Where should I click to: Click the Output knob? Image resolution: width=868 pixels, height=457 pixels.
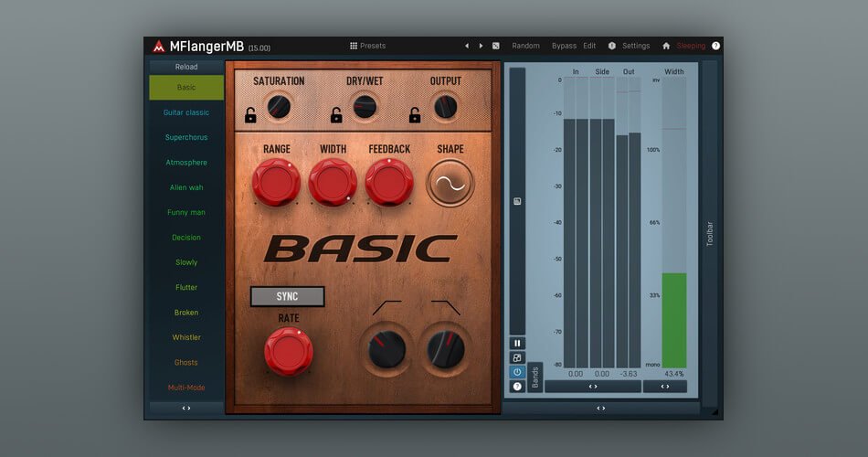(x=446, y=107)
